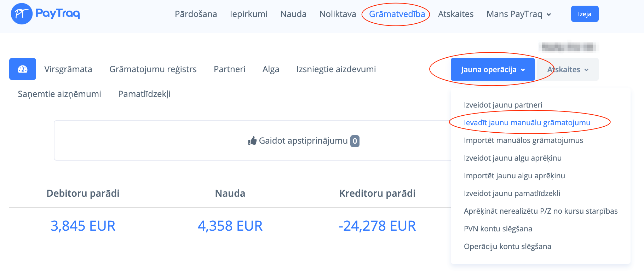Open the dashboard gauge icon tab
The image size is (644, 271).
pos(23,69)
